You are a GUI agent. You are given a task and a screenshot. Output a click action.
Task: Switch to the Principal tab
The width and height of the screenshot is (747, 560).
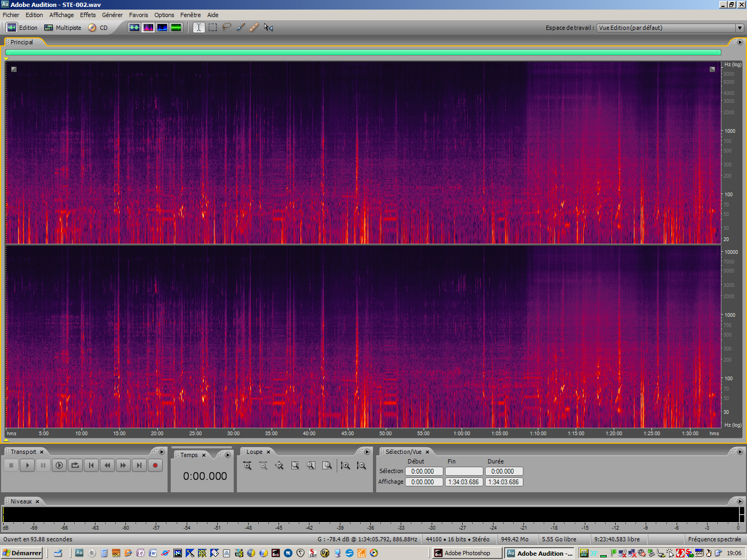(x=22, y=42)
